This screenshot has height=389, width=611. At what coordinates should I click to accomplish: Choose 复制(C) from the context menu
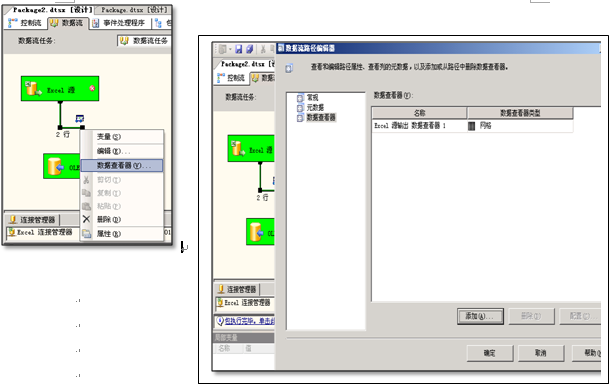[x=122, y=193]
